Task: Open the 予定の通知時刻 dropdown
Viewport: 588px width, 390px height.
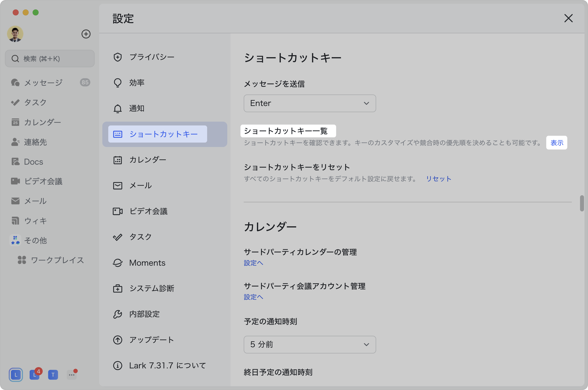Action: pyautogui.click(x=309, y=344)
